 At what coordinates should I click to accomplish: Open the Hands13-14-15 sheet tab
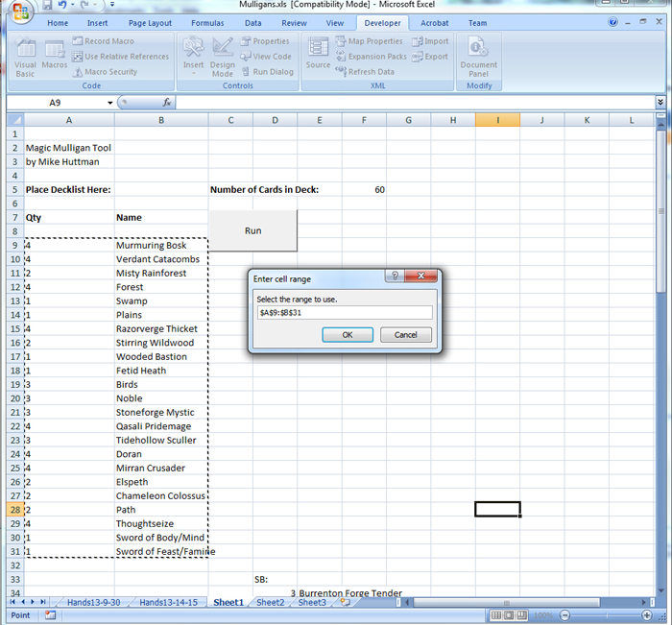168,602
